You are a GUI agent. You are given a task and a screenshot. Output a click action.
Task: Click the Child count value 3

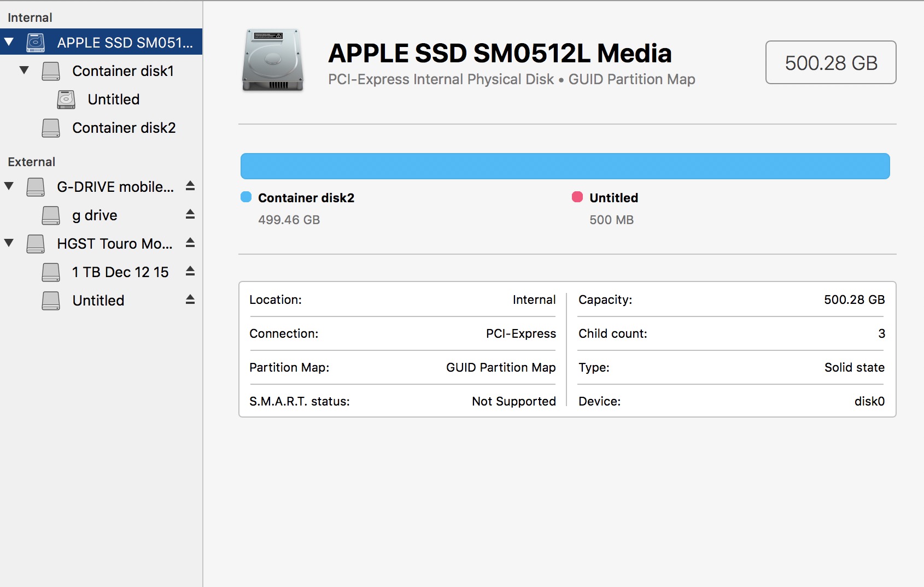coord(881,333)
